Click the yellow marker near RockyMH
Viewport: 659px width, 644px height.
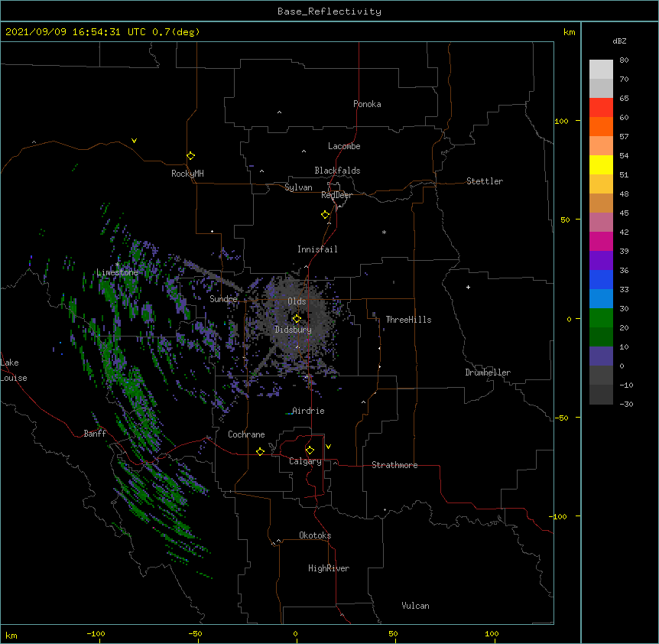click(x=191, y=155)
